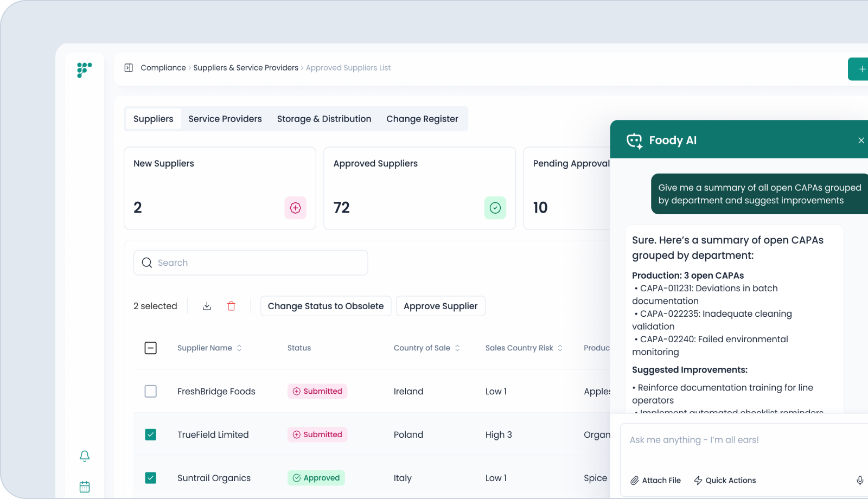Delete selected suppliers with trash icon
This screenshot has width=868, height=499.
point(231,306)
